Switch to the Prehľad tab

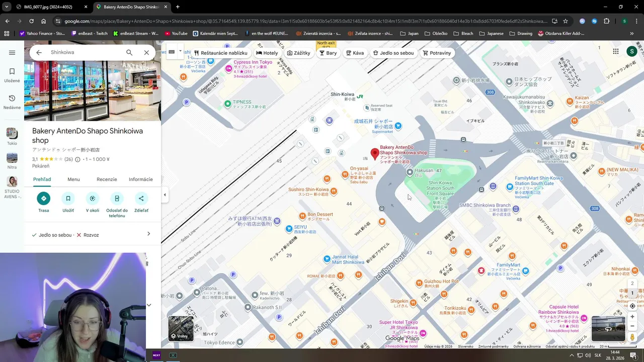pyautogui.click(x=42, y=179)
